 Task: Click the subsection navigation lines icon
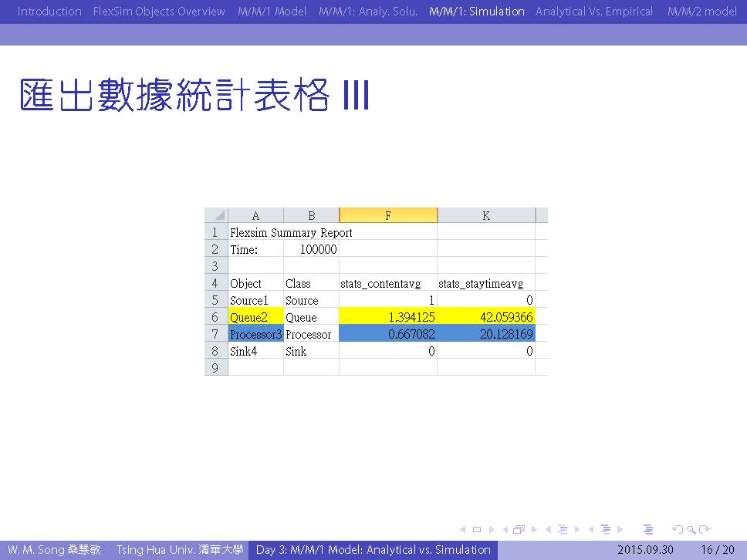pyautogui.click(x=563, y=530)
